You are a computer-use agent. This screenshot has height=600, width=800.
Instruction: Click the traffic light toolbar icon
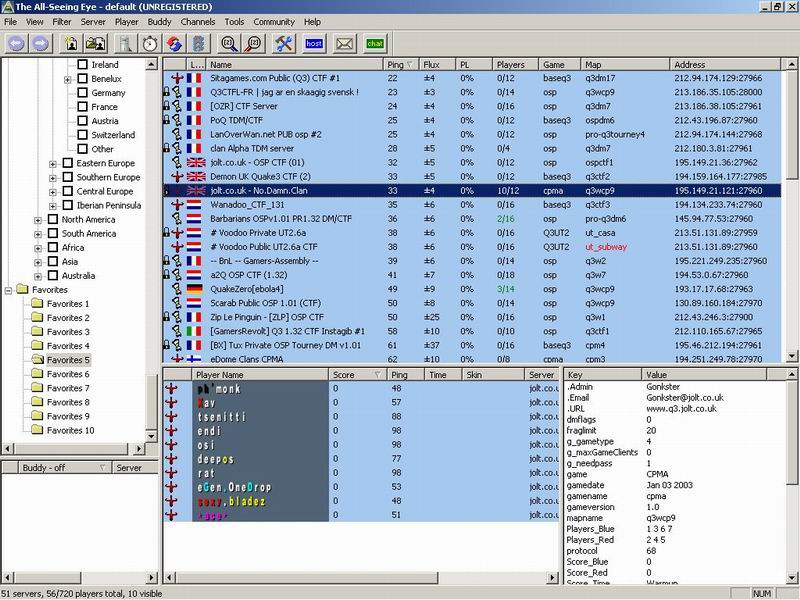pos(199,43)
